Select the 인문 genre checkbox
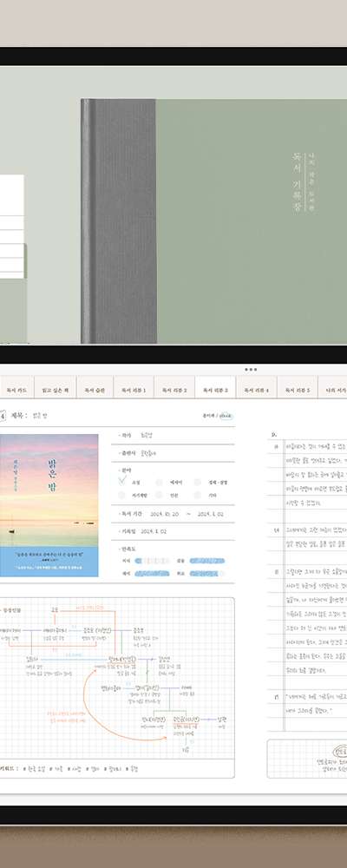Image resolution: width=347 pixels, height=868 pixels. 160,496
